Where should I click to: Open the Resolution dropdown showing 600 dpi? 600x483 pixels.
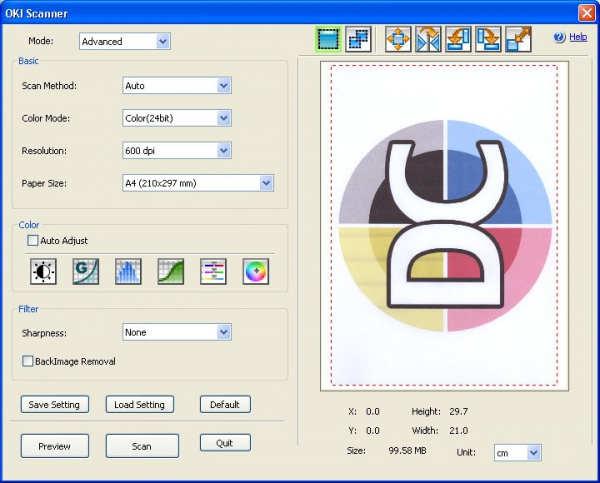pyautogui.click(x=224, y=151)
